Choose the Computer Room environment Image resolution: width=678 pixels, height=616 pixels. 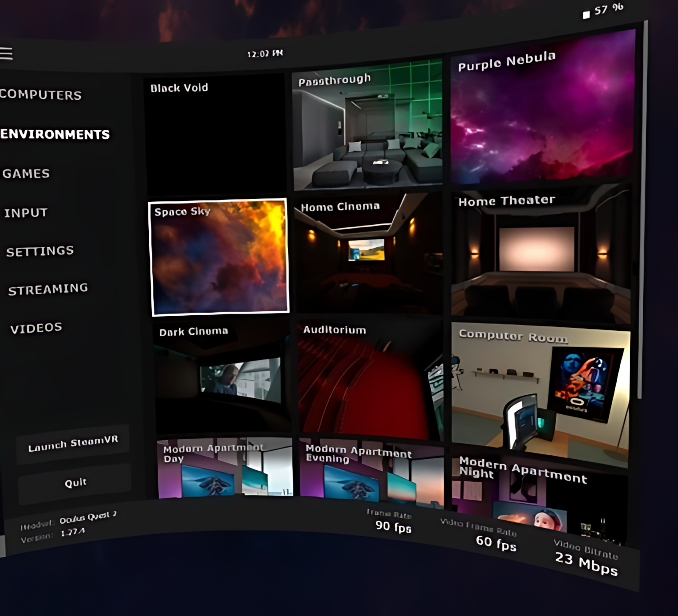(x=540, y=394)
